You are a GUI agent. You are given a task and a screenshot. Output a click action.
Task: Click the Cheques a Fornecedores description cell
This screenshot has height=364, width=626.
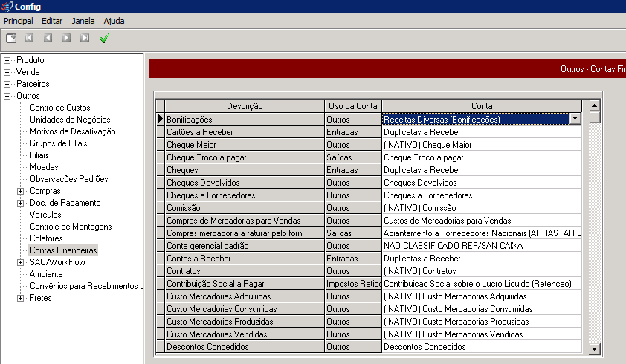(245, 195)
